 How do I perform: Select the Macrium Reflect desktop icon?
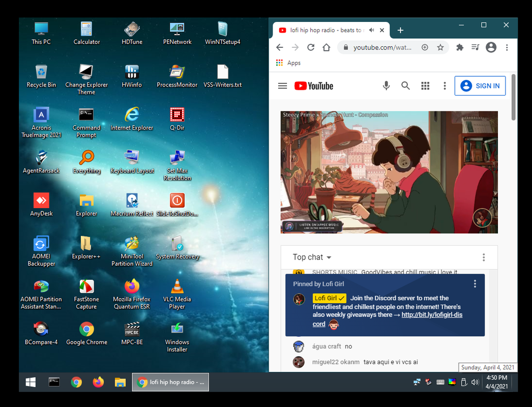coord(132,205)
